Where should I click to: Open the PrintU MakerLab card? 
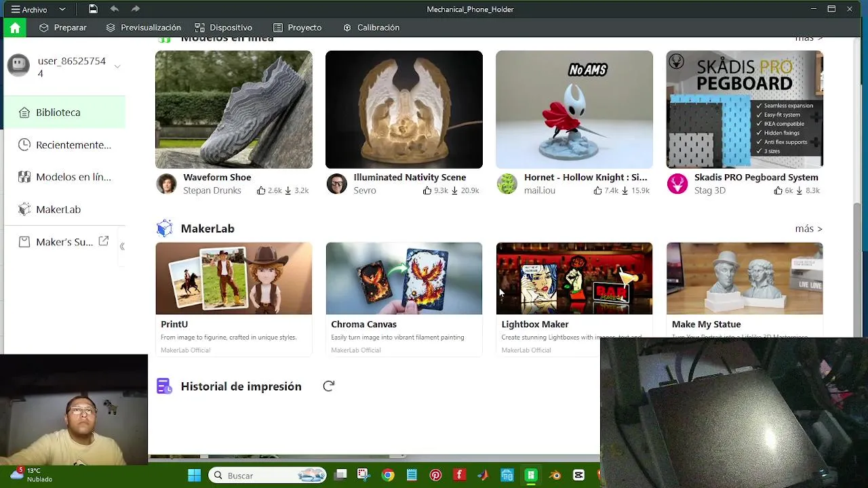234,299
